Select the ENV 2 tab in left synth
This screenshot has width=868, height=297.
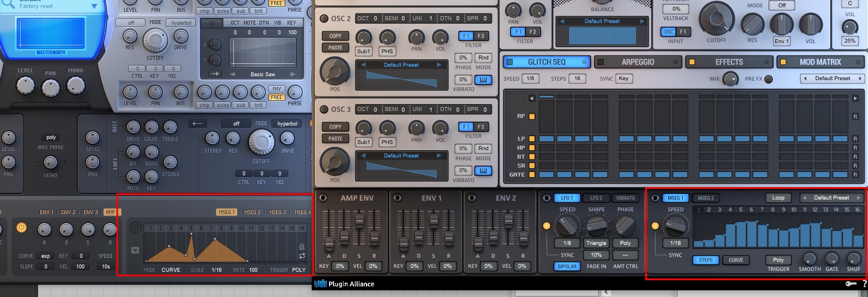pos(68,212)
